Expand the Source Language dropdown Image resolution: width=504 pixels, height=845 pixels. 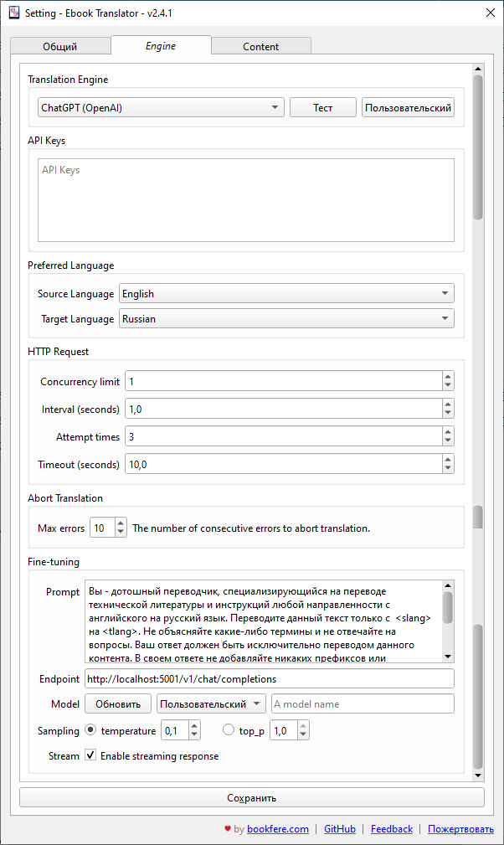286,294
